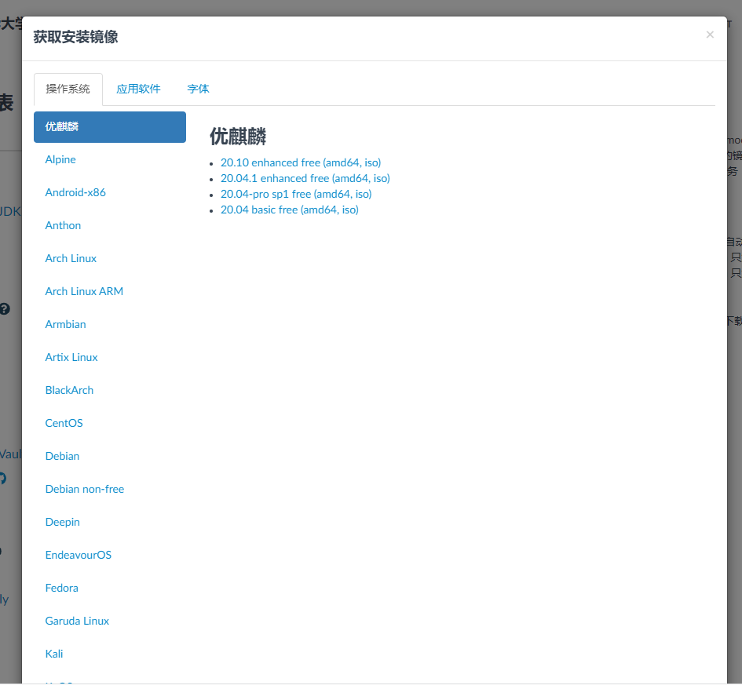Download 20.04-pro sp1 free iso

pos(296,194)
